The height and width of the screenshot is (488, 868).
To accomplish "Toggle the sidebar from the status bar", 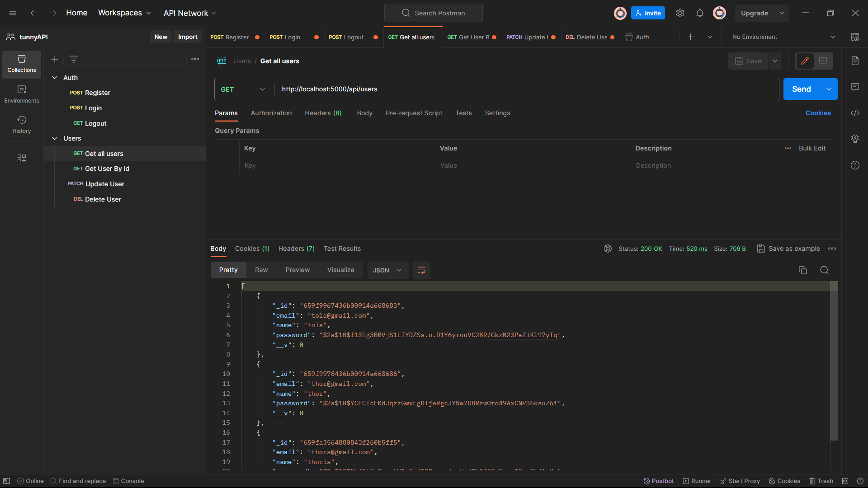I will pos(7,481).
